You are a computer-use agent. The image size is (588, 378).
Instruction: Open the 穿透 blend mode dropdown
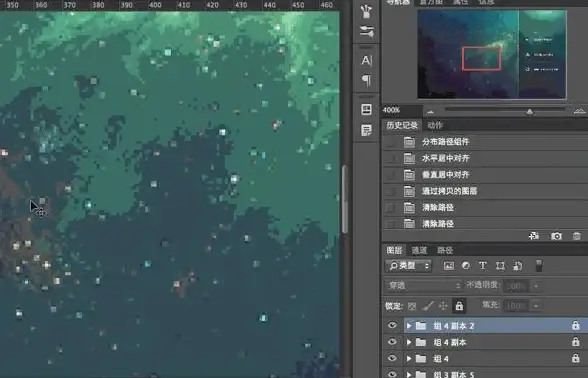pyautogui.click(x=423, y=286)
